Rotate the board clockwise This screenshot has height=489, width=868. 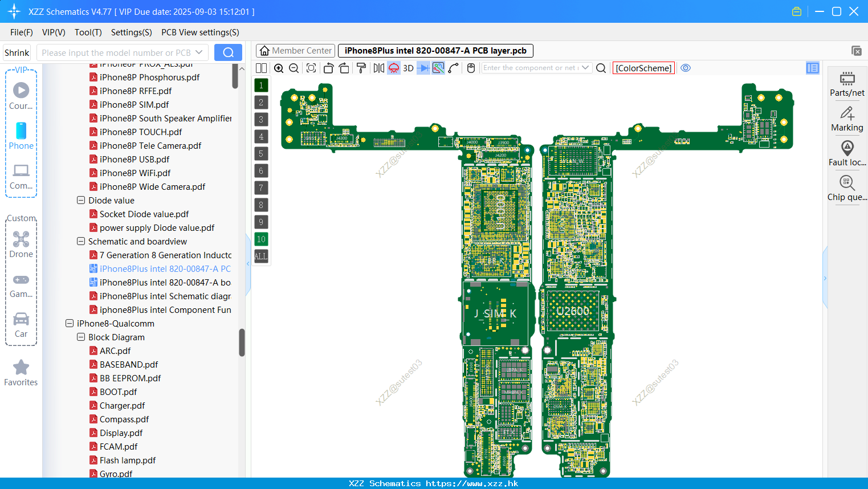(x=344, y=68)
